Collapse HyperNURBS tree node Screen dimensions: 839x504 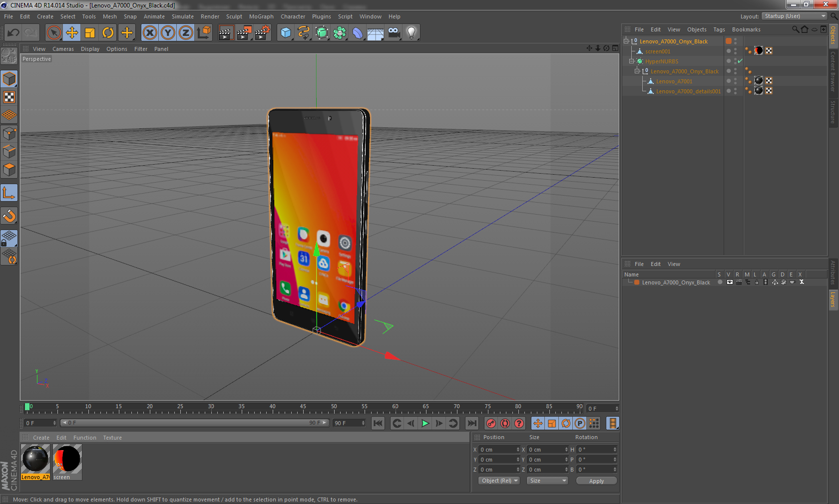[x=631, y=61]
